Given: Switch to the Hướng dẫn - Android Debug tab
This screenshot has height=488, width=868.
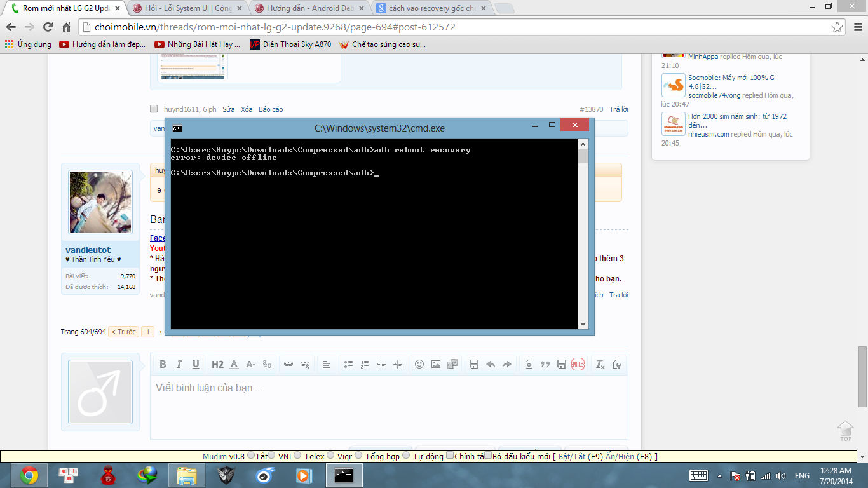Looking at the screenshot, I should [308, 8].
